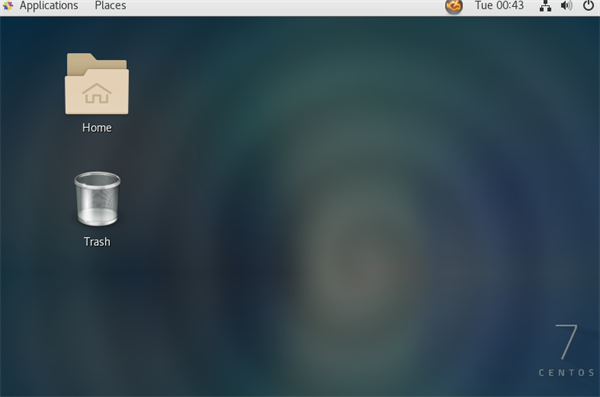Open the Places menu

pos(110,6)
